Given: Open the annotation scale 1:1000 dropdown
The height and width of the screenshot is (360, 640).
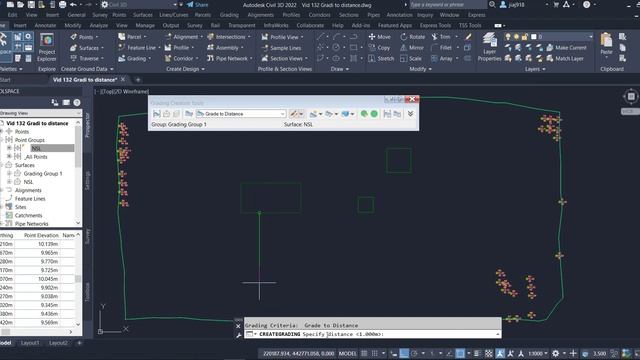Looking at the screenshot, I should [x=538, y=353].
